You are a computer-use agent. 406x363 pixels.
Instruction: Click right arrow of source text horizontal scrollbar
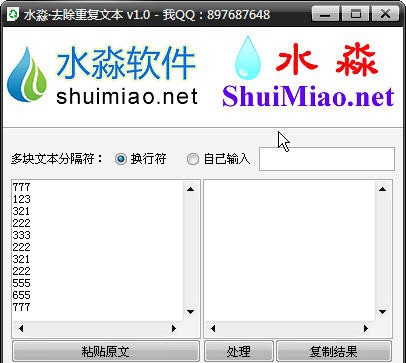(x=174, y=328)
